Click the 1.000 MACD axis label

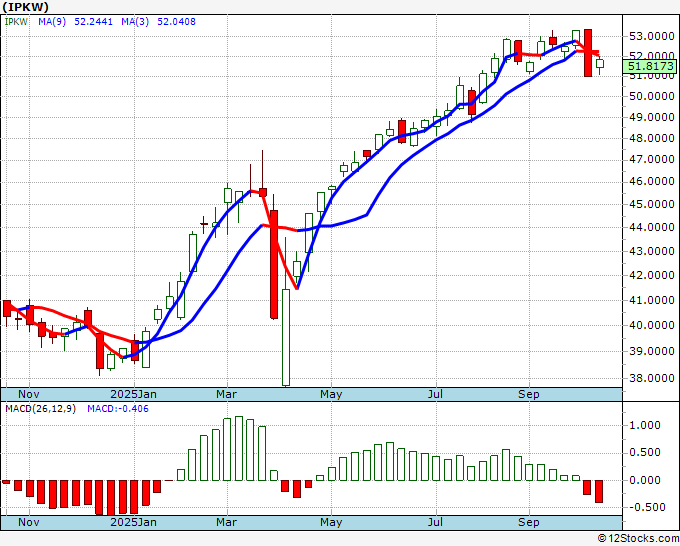coord(644,425)
